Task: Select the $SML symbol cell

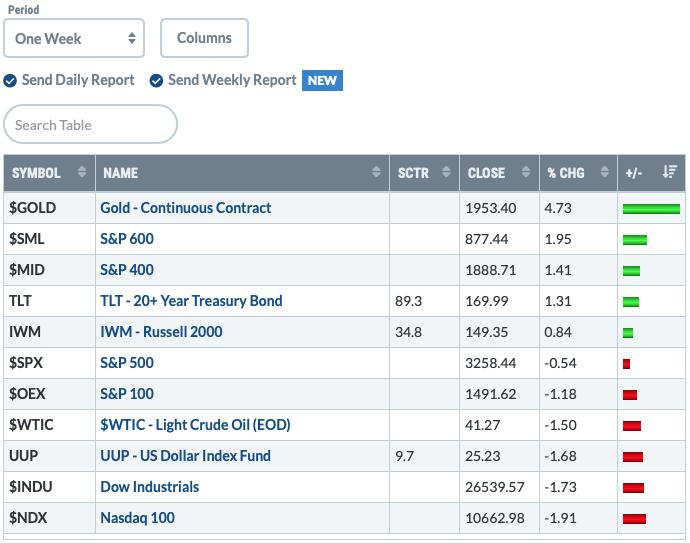Action: tap(49, 238)
